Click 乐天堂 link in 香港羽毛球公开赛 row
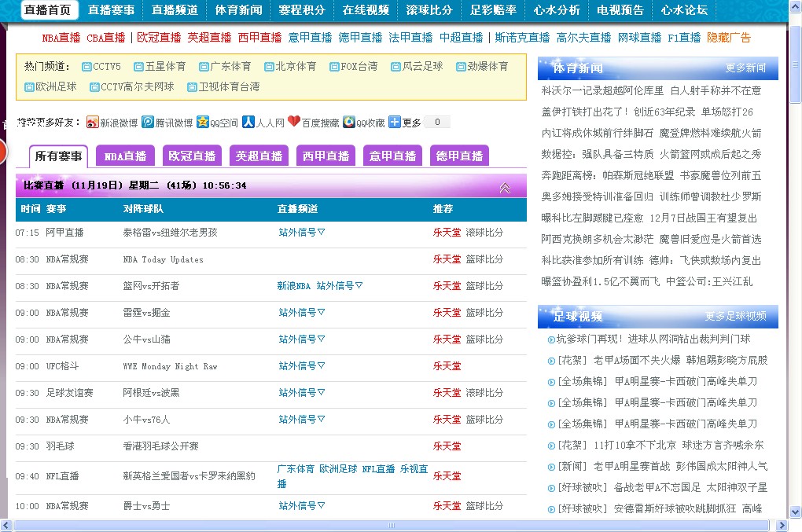 pos(447,446)
